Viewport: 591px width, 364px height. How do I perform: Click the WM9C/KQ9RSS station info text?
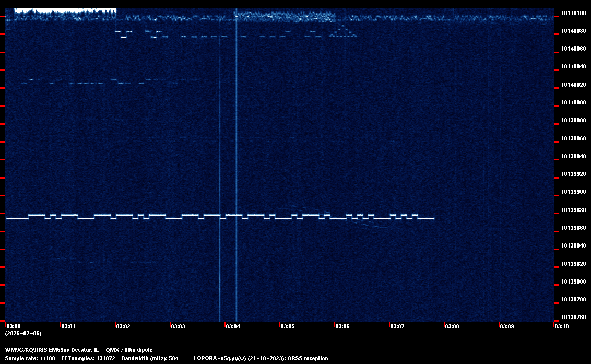tap(79, 349)
